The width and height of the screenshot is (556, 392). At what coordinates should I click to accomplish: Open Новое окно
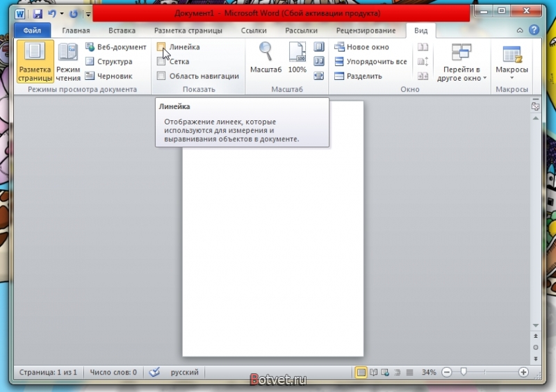361,47
